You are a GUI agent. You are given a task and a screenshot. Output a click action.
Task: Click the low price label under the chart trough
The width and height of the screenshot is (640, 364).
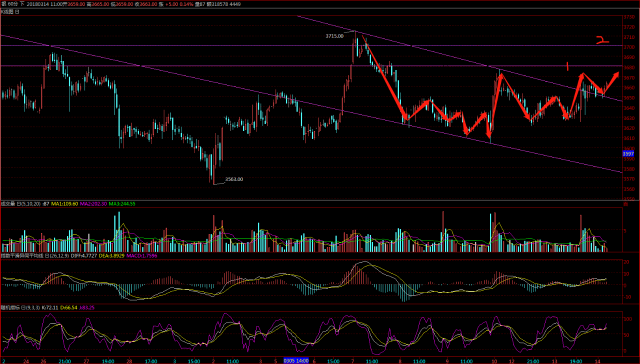click(234, 179)
